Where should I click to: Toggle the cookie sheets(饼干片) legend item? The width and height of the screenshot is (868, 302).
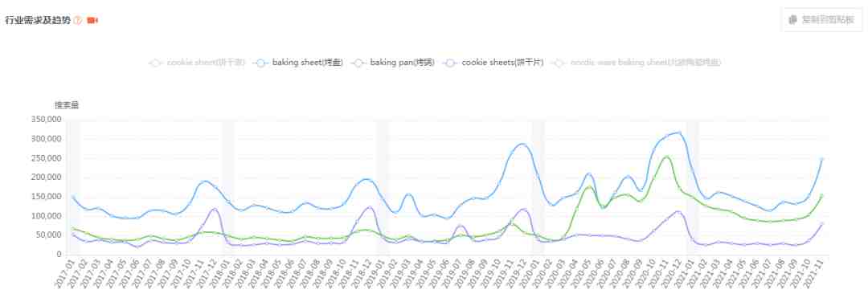pyautogui.click(x=493, y=63)
